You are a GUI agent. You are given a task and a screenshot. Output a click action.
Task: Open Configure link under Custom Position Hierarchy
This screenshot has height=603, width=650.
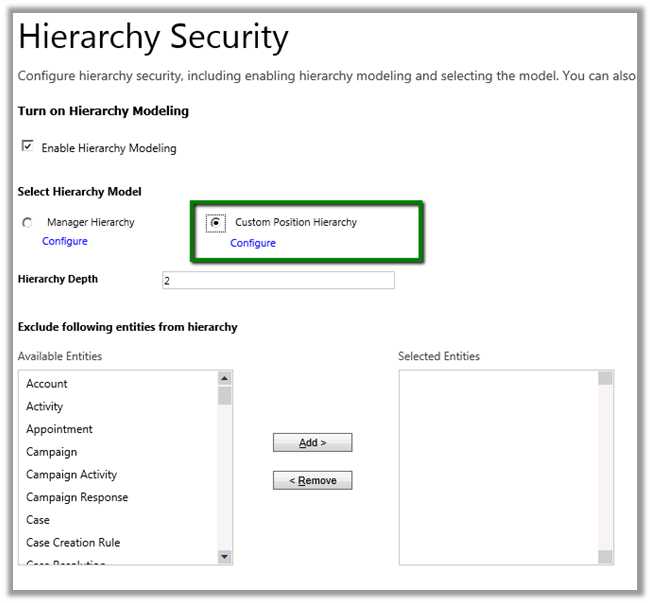(253, 243)
